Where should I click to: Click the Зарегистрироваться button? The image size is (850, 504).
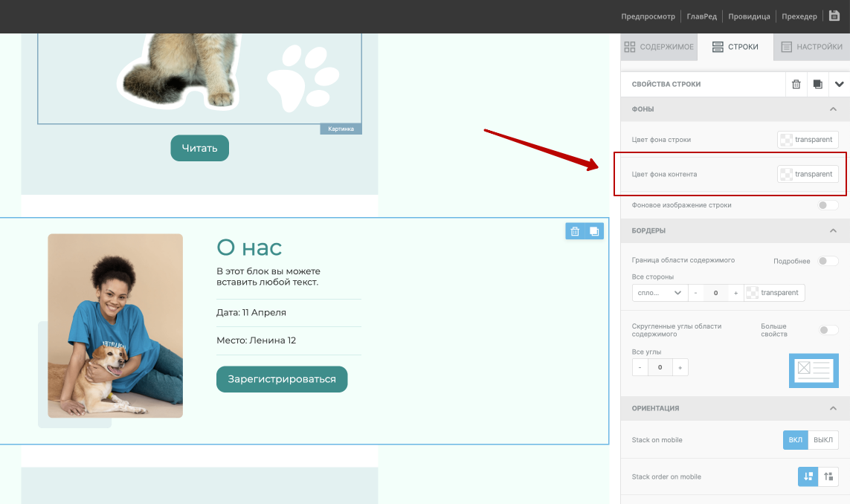coord(282,379)
